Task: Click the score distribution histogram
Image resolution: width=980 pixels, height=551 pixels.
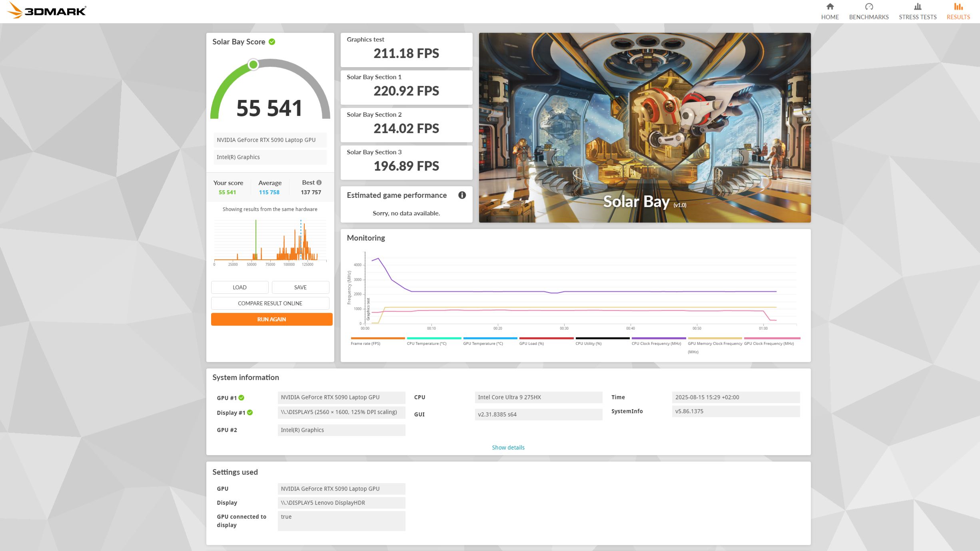Action: (x=270, y=243)
